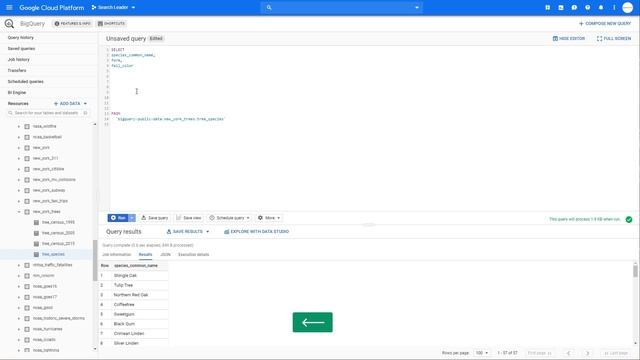This screenshot has height=360, width=640.
Task: Collapse the new_york_trees dataset
Action: [19, 212]
